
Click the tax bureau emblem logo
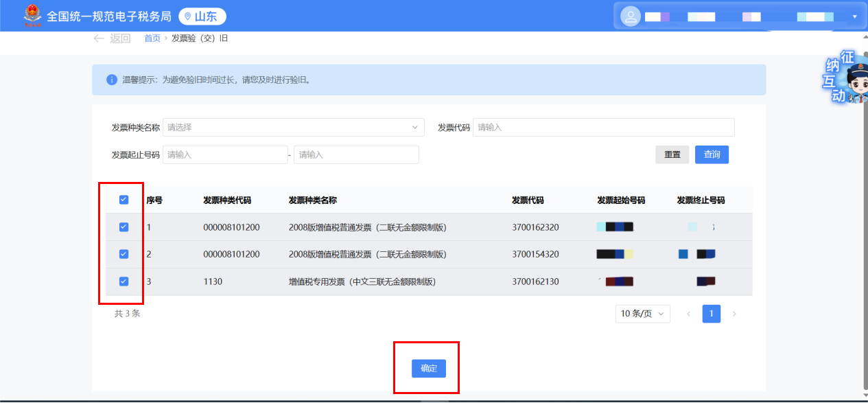pos(32,16)
